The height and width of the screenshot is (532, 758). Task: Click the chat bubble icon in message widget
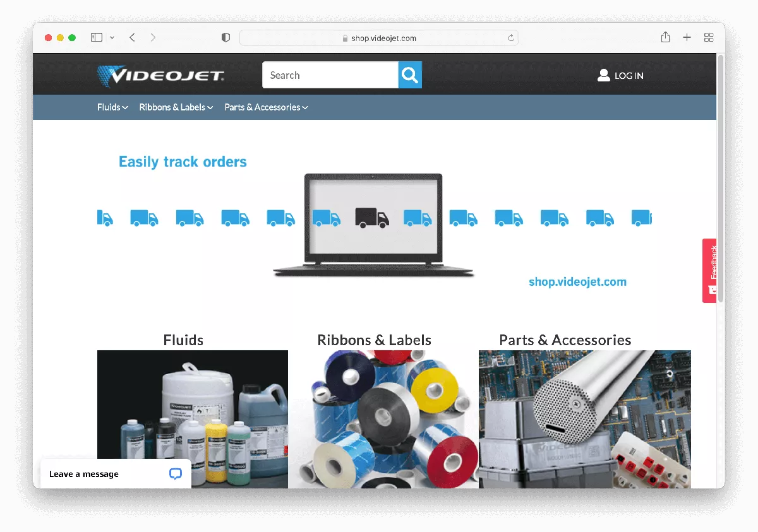(176, 474)
